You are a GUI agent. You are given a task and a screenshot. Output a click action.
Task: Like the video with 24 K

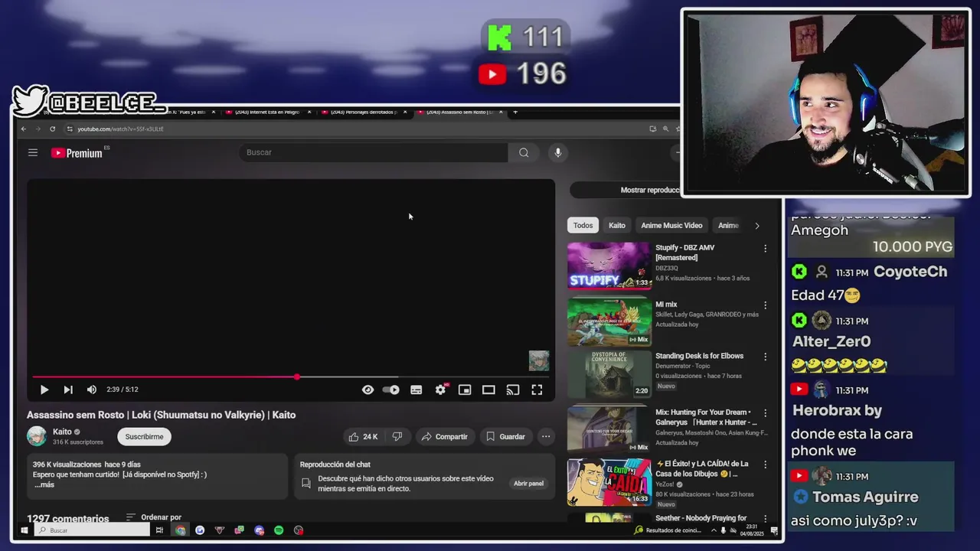coord(363,436)
